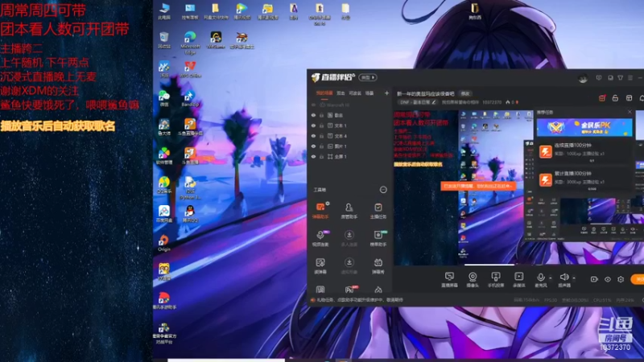Click the room number 10372370 in header
The width and height of the screenshot is (644, 362).
pyautogui.click(x=492, y=102)
